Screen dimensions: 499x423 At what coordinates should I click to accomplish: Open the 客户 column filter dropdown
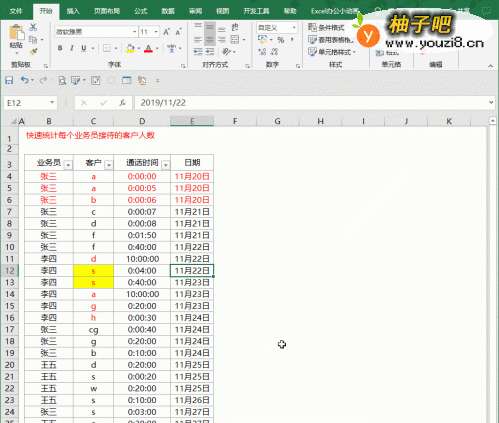pos(108,165)
